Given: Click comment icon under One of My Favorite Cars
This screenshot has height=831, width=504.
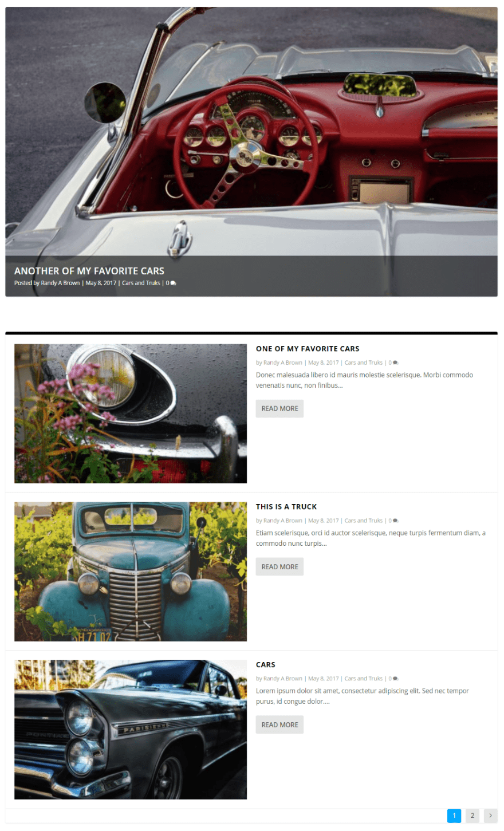Looking at the screenshot, I should tap(395, 363).
